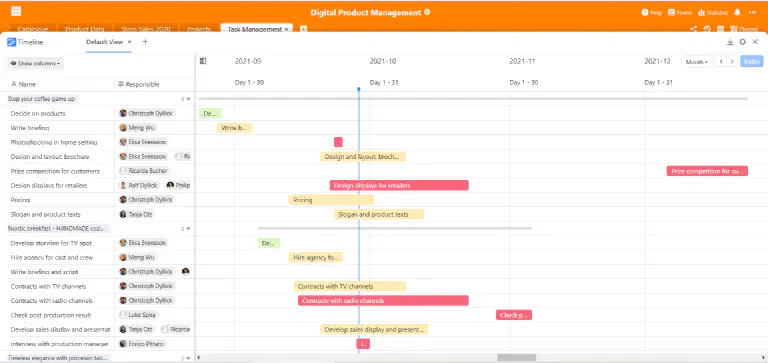Click the red Interview bar near today line
This screenshot has height=363, width=768.
[363, 344]
